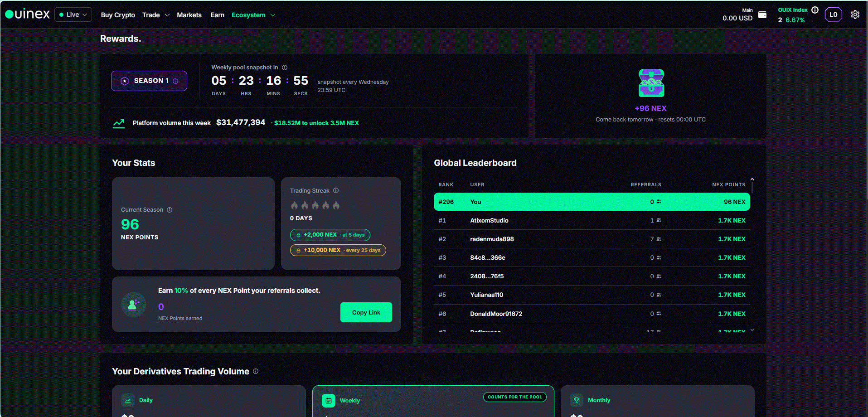Click the treasure chest reward icon
Image resolution: width=868 pixels, height=417 pixels.
[651, 83]
